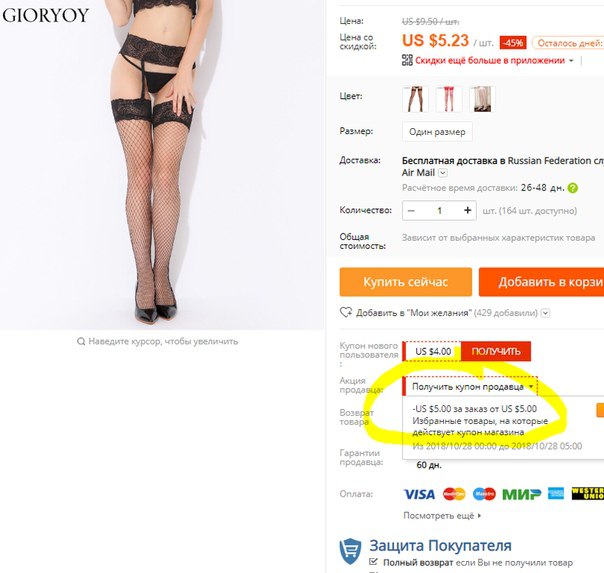
Task: Click the red 'ПОЛУЧИТЬ' coupon button
Action: 496,351
